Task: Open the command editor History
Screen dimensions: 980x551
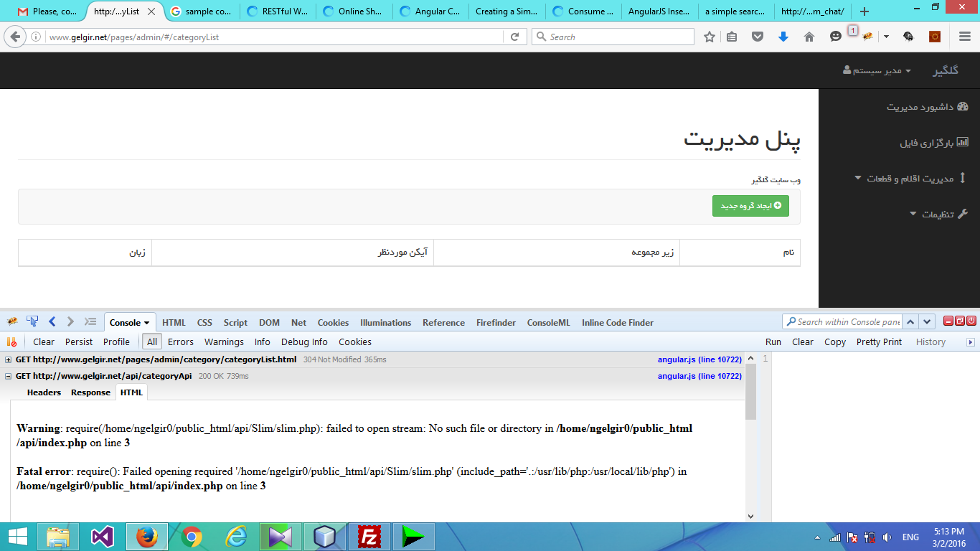Action: click(930, 342)
